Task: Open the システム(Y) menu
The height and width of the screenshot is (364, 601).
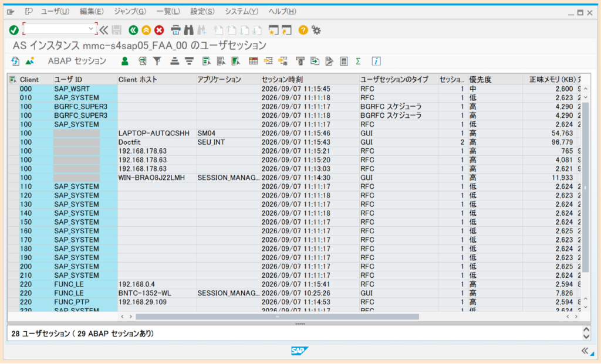Action: tap(241, 12)
